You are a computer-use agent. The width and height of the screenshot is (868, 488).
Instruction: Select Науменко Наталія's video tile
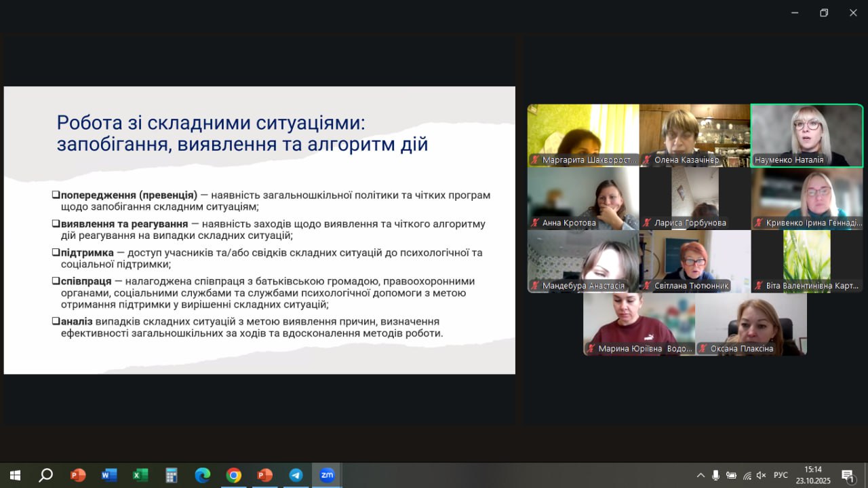[806, 134]
